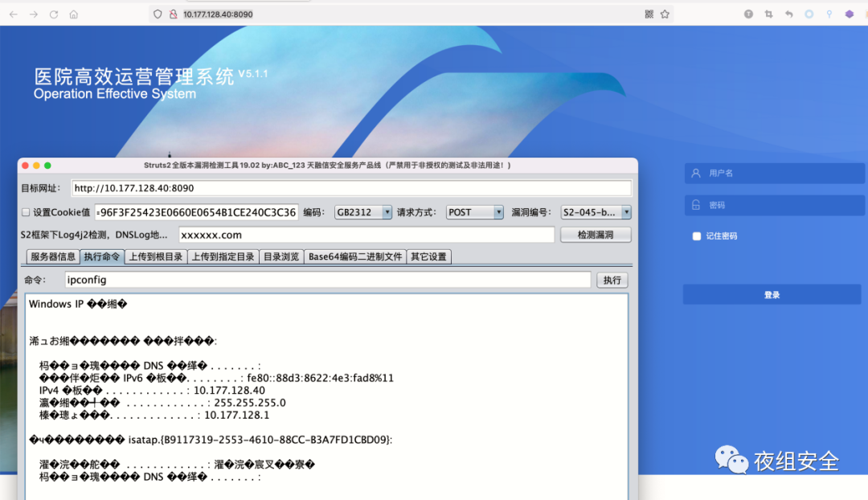The height and width of the screenshot is (500, 868).
Task: Open the QR code icon in address bar
Action: point(649,14)
